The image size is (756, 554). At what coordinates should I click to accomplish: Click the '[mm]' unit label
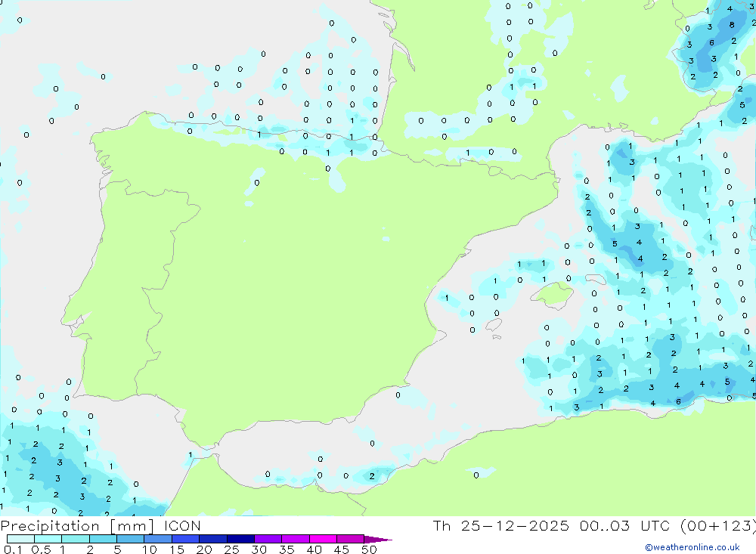(132, 526)
